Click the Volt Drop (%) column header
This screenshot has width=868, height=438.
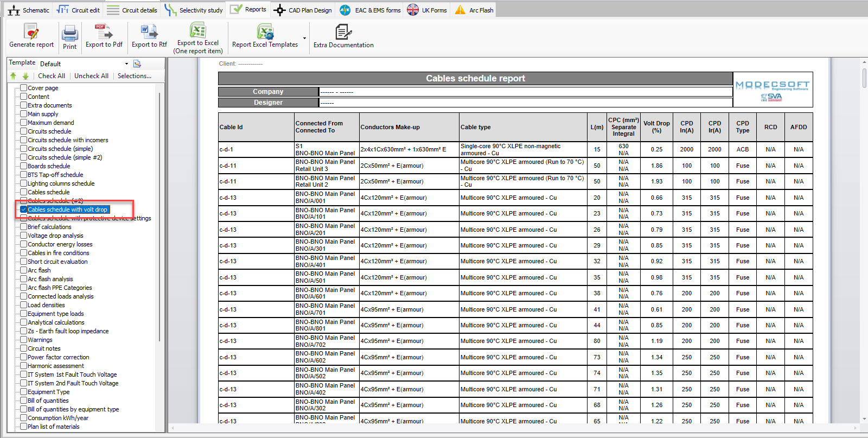(x=656, y=127)
